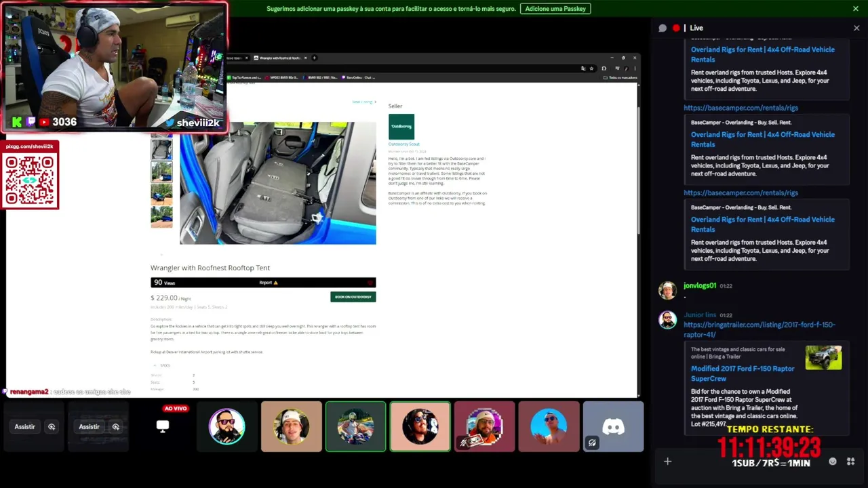The image size is (868, 488).
Task: Click the Adicione uma Passkey button
Action: point(555,9)
